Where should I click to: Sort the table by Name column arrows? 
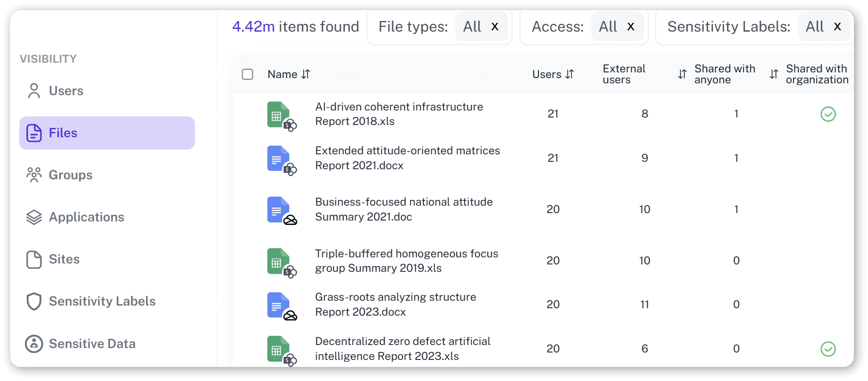click(306, 74)
